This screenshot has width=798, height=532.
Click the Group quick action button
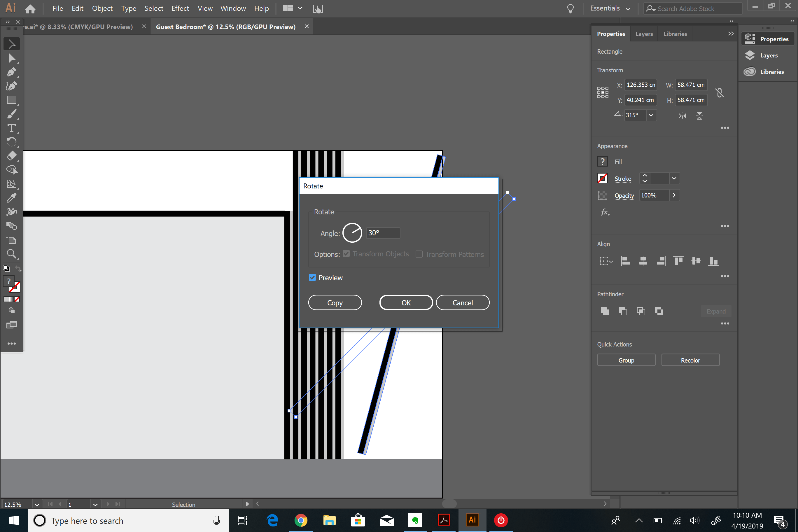tap(626, 360)
